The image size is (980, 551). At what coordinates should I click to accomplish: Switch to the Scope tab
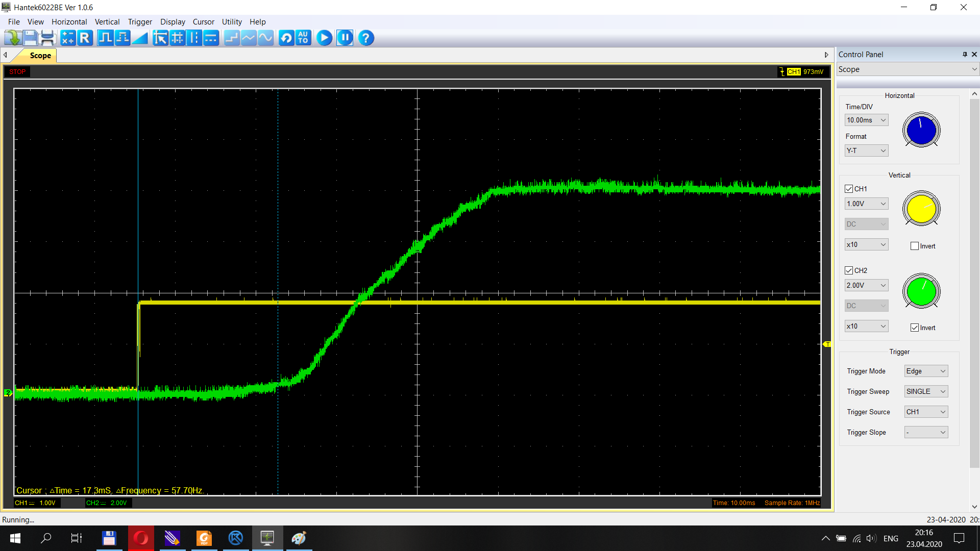coord(40,56)
